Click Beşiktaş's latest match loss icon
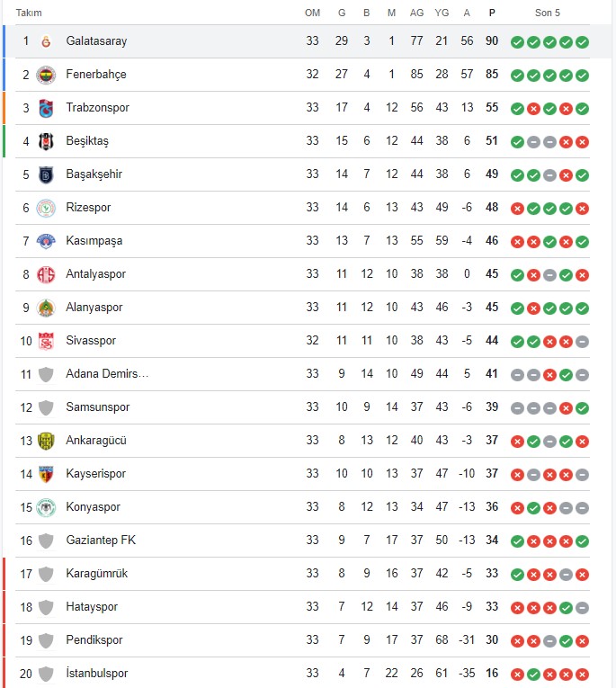 tap(582, 142)
